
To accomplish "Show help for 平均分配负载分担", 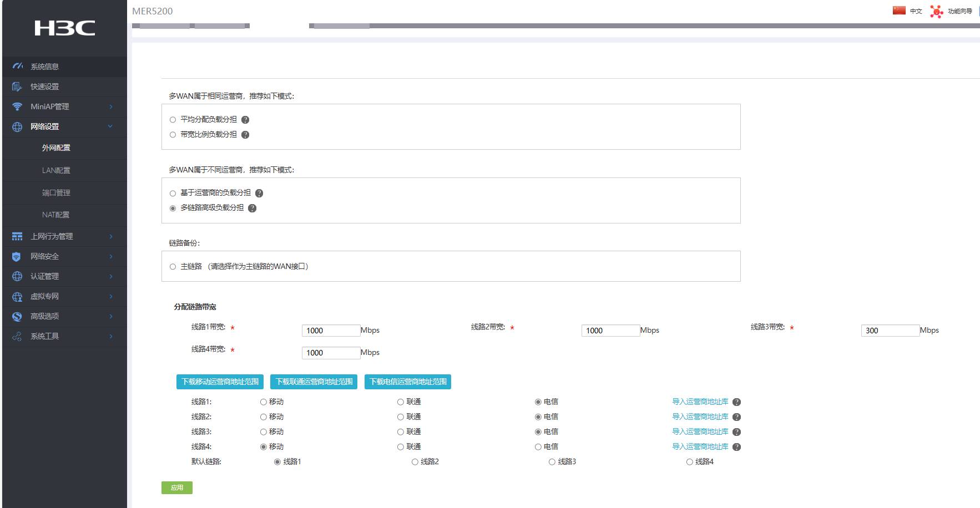I will coord(245,120).
